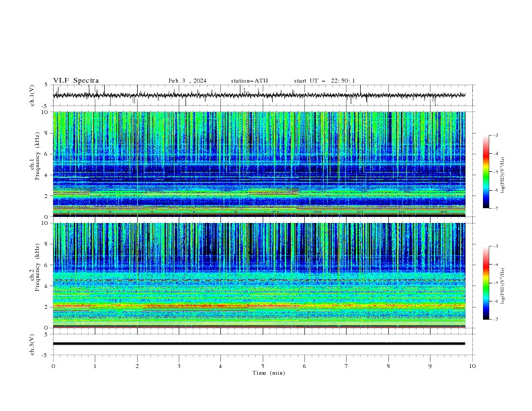This screenshot has height=411, width=532.
Task: Click the time axis tick label "2"
Action: pos(137,366)
